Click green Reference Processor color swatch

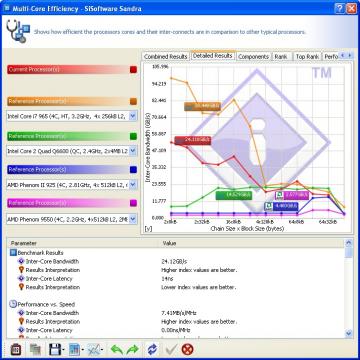[133, 136]
